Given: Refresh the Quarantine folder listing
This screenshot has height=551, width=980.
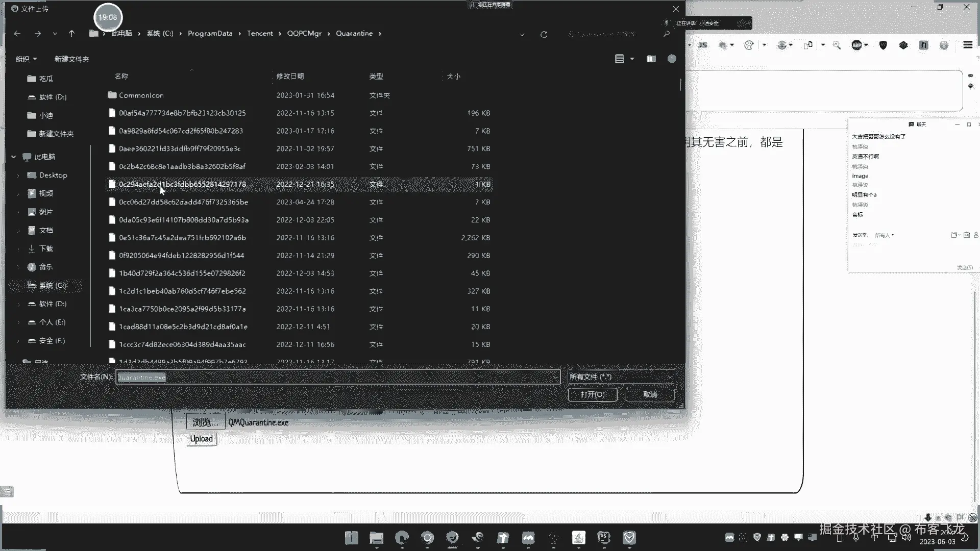Looking at the screenshot, I should point(544,35).
